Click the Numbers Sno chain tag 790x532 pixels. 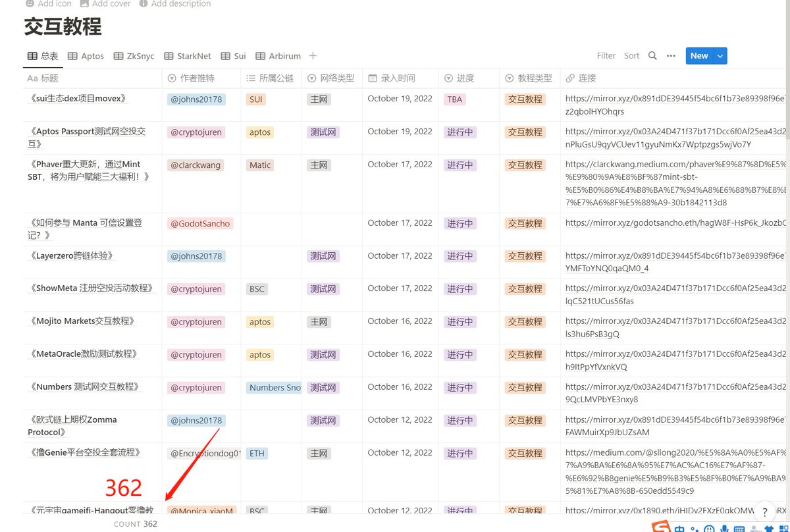[275, 388]
